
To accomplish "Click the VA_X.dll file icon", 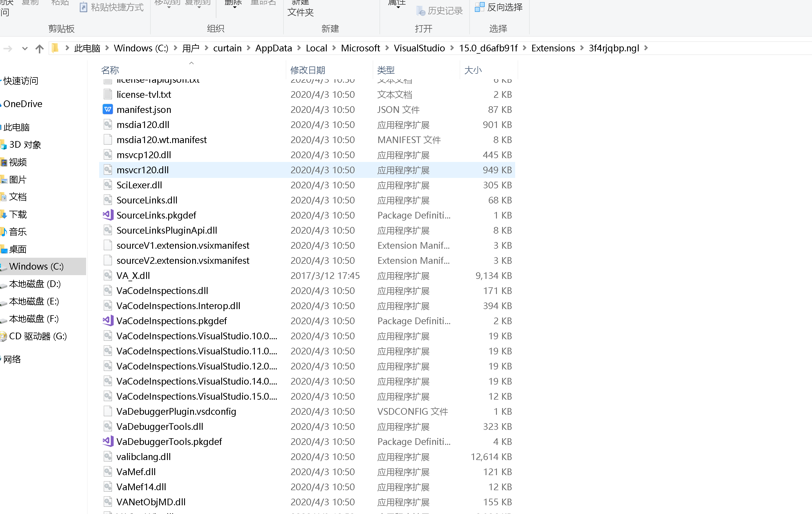I will [x=108, y=275].
